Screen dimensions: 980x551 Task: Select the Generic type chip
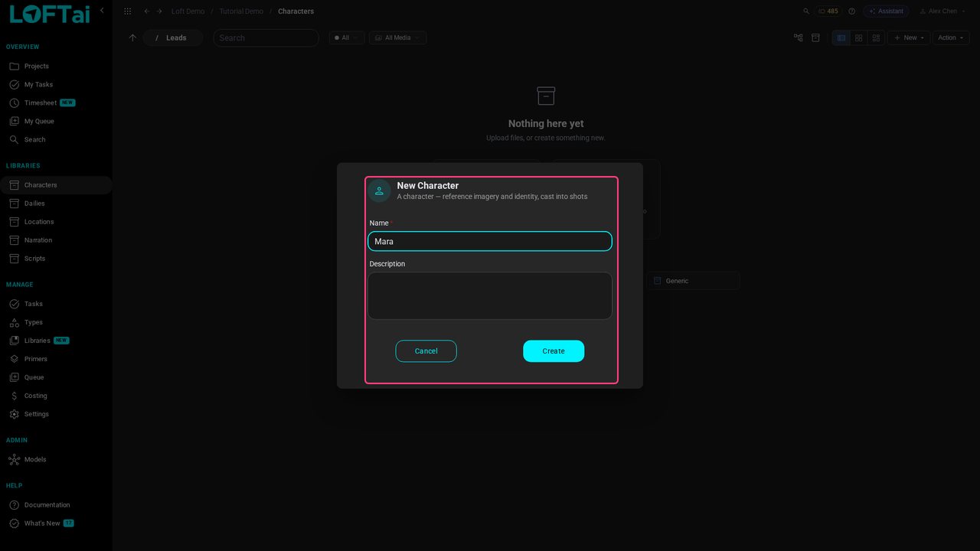coord(693,281)
